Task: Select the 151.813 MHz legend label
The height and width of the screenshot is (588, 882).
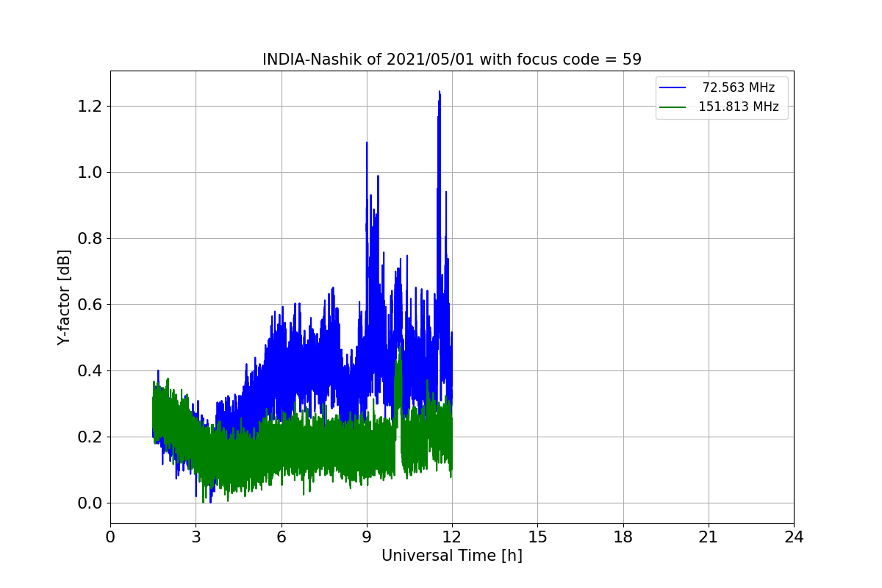Action: coord(739,107)
